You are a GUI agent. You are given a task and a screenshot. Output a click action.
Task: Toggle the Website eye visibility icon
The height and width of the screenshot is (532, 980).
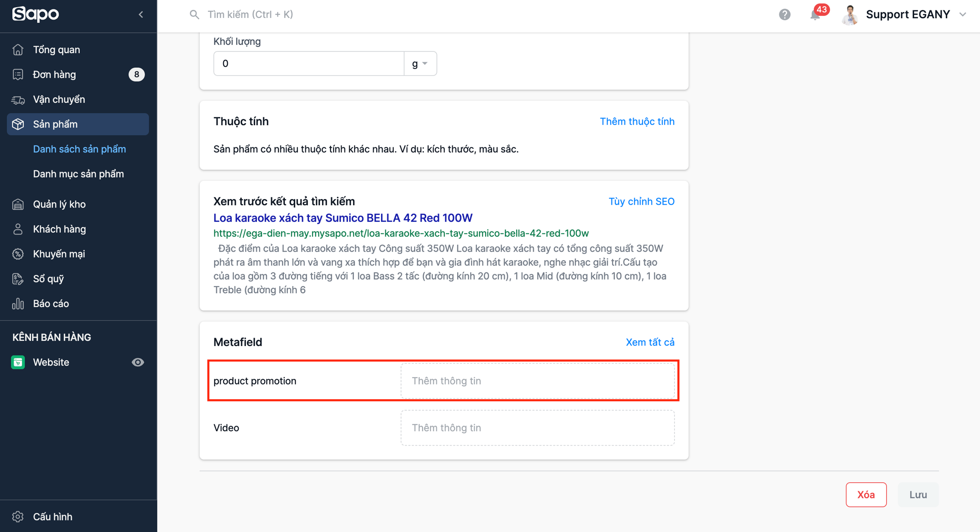pyautogui.click(x=137, y=362)
